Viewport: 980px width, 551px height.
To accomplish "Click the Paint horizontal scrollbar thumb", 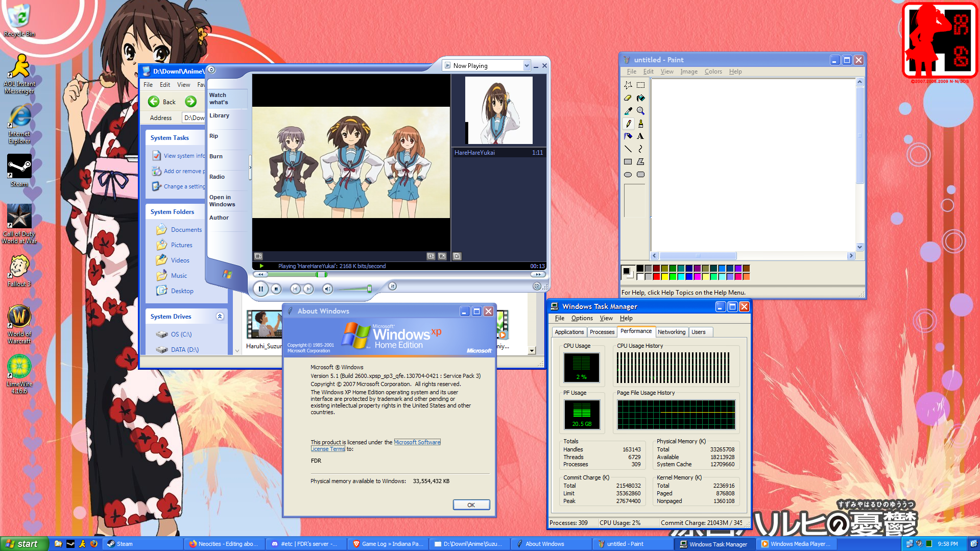I will [x=698, y=256].
